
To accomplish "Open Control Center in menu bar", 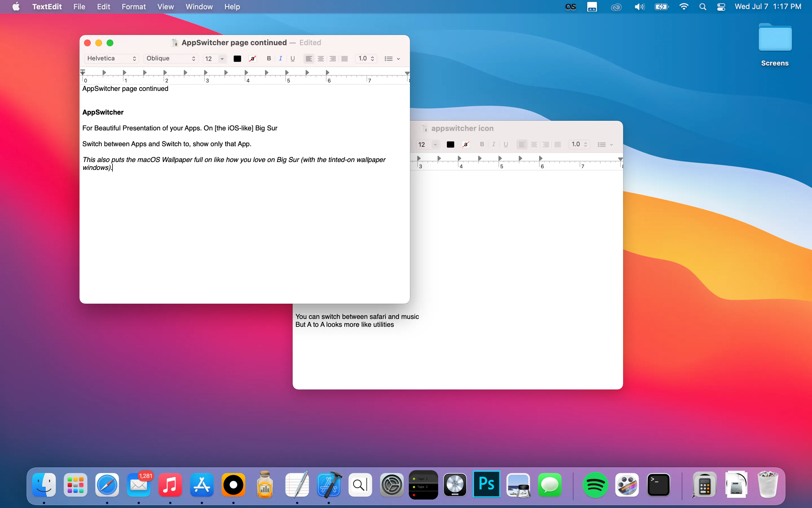I will (721, 7).
